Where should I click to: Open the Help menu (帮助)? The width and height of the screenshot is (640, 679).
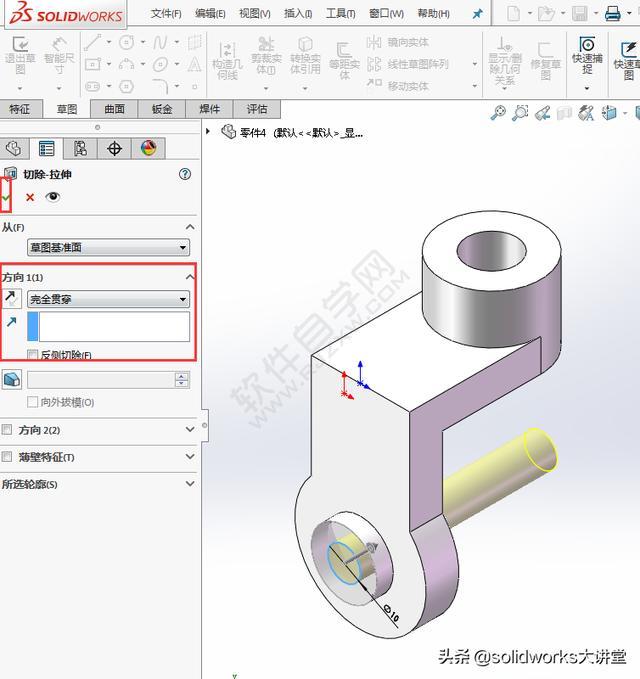(433, 13)
